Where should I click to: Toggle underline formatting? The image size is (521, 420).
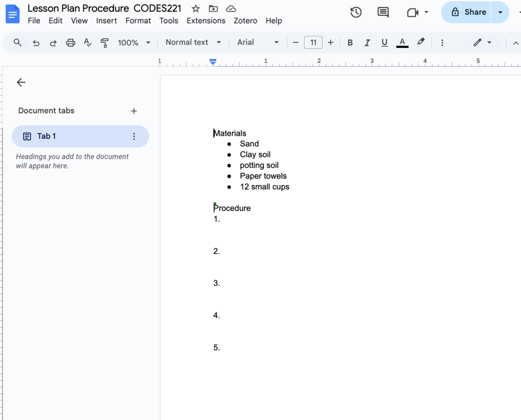[x=384, y=43]
